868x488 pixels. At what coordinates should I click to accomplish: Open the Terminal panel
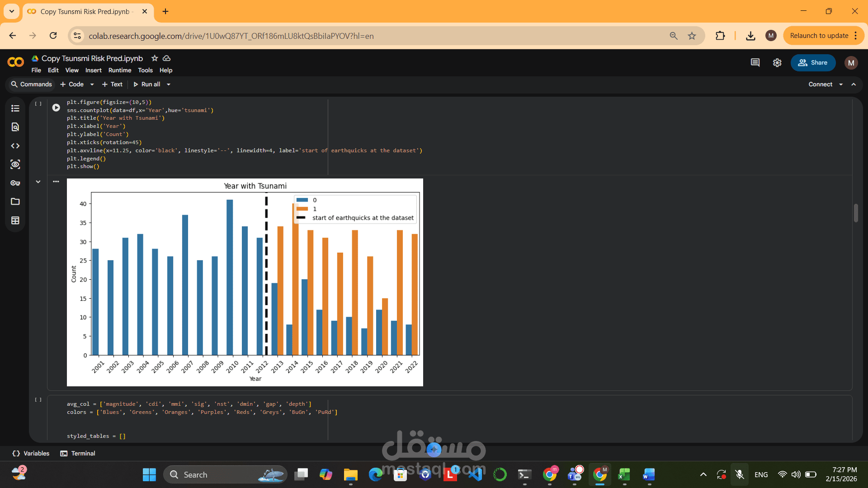78,453
